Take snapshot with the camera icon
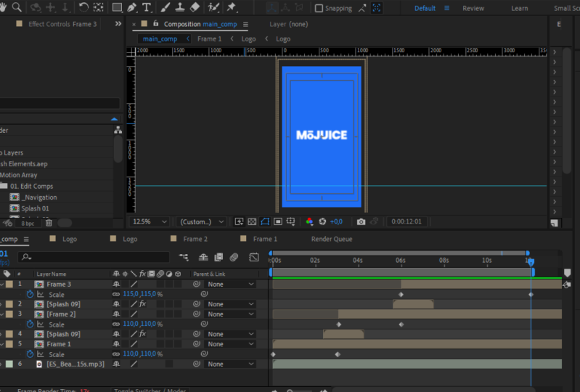 361,221
